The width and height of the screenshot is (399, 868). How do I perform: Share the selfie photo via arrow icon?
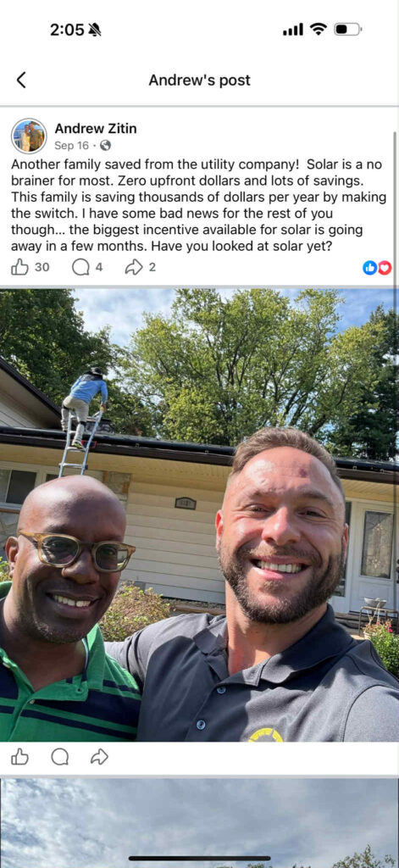click(x=100, y=757)
